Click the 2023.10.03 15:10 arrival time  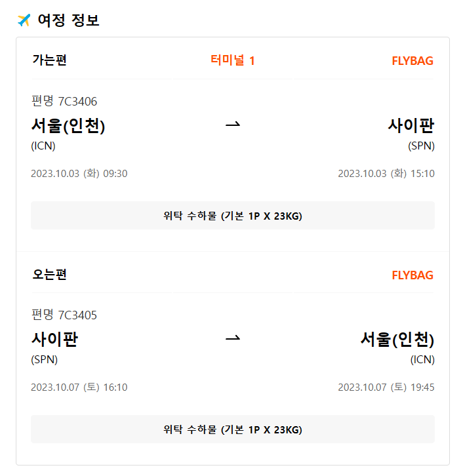[386, 174]
